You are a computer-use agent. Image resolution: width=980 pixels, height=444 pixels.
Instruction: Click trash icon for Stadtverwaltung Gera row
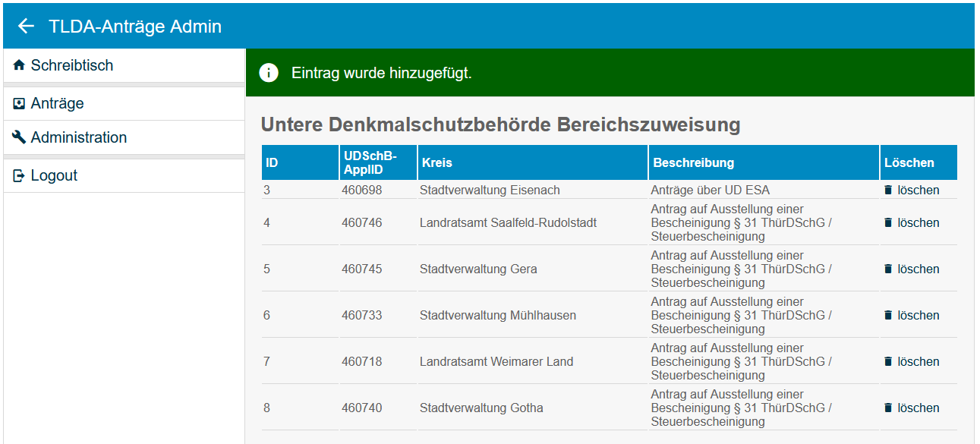tap(888, 269)
